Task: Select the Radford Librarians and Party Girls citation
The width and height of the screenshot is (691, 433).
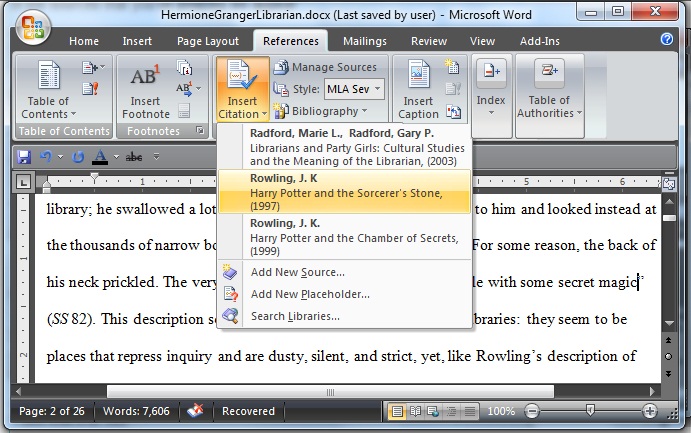Action: (x=345, y=147)
